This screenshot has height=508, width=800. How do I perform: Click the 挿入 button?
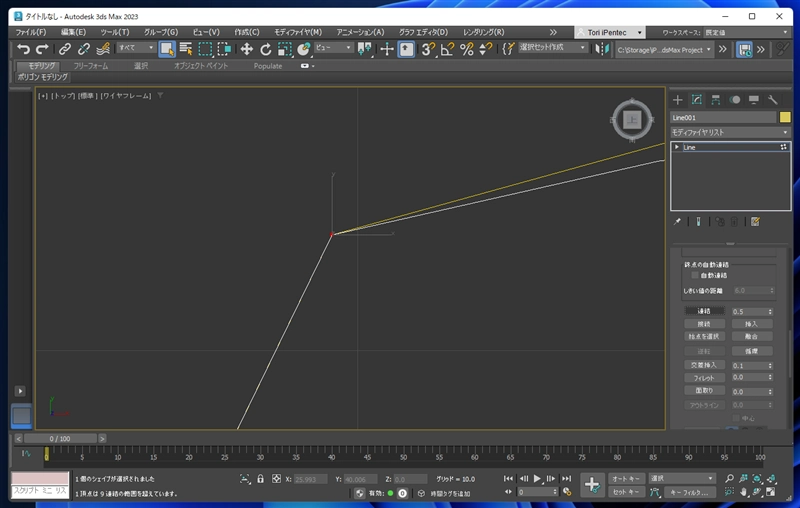pyautogui.click(x=751, y=324)
